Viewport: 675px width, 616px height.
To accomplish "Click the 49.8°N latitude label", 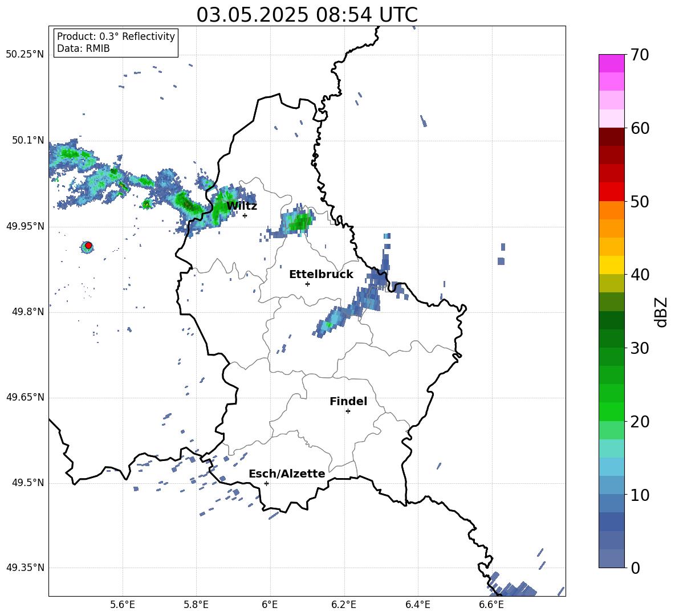I will tap(28, 312).
